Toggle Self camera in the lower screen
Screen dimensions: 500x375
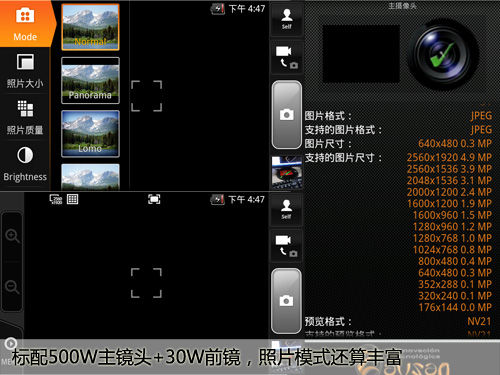(x=286, y=210)
